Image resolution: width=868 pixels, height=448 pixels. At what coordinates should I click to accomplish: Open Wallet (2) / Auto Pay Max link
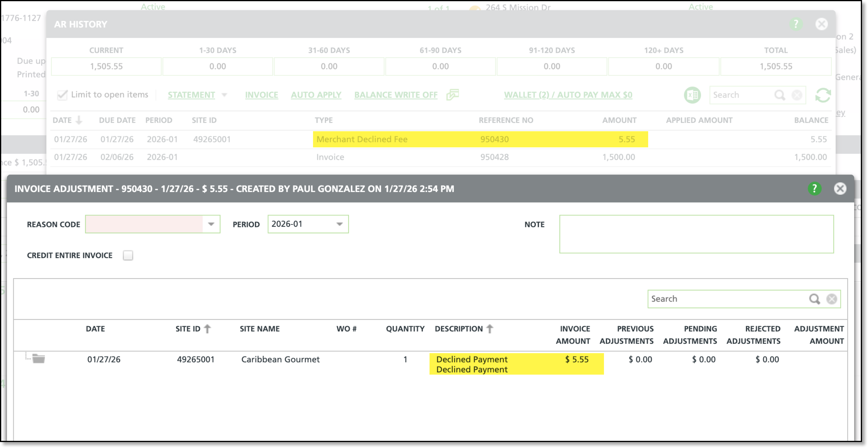coord(568,95)
